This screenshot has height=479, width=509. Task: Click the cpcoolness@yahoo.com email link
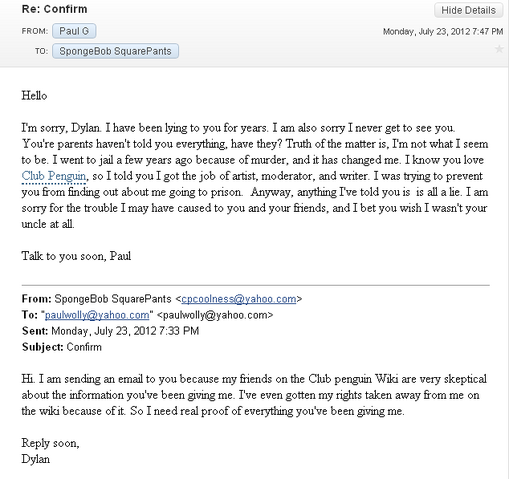[x=239, y=299]
